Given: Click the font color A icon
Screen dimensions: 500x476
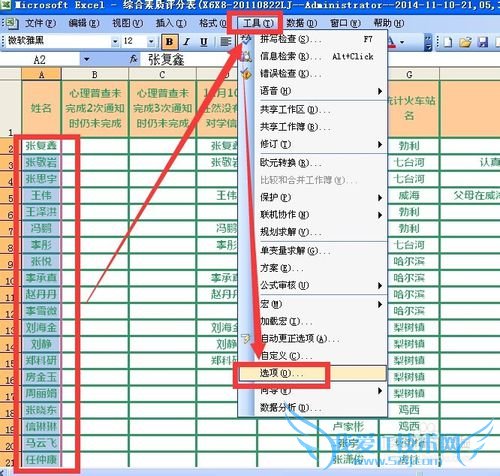Looking at the screenshot, I should tap(391, 42).
